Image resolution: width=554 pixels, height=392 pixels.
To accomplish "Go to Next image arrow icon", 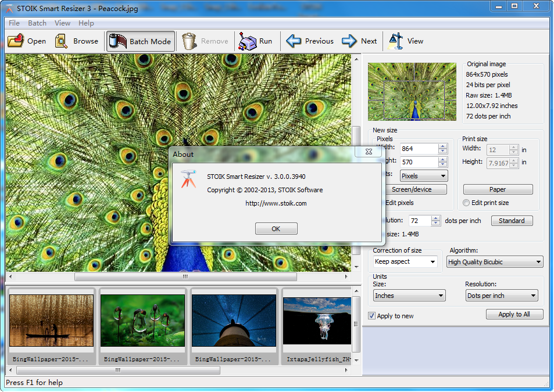I will tap(349, 41).
